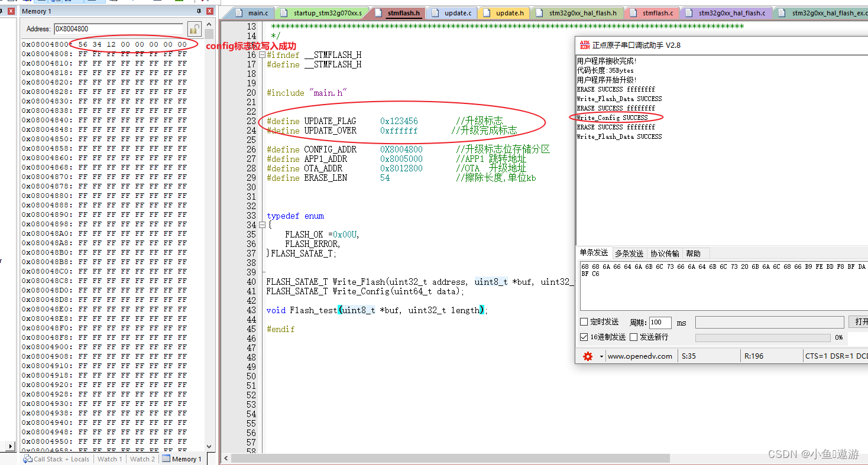
Task: Click CONFIG_ADDR define on line 26
Action: coord(408,149)
